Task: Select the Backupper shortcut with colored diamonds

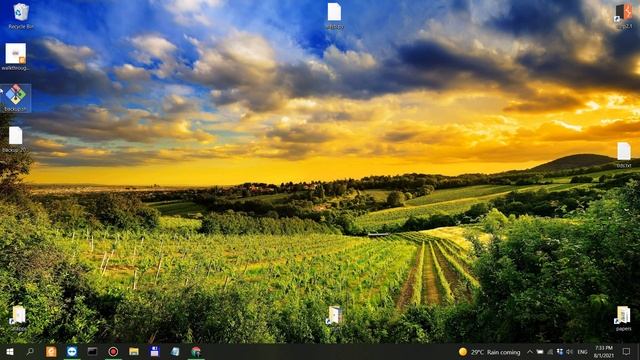Action: click(16, 98)
